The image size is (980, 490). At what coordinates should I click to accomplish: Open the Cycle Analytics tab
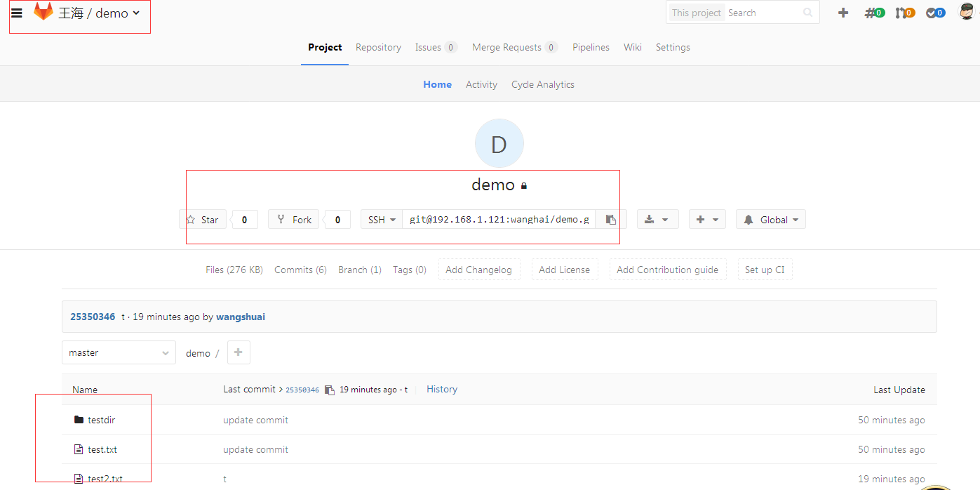click(x=542, y=84)
